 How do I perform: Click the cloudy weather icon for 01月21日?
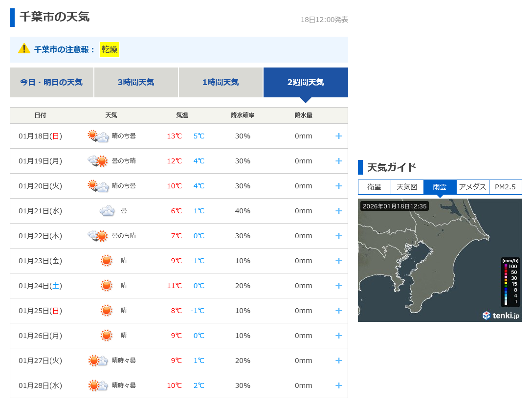(107, 211)
